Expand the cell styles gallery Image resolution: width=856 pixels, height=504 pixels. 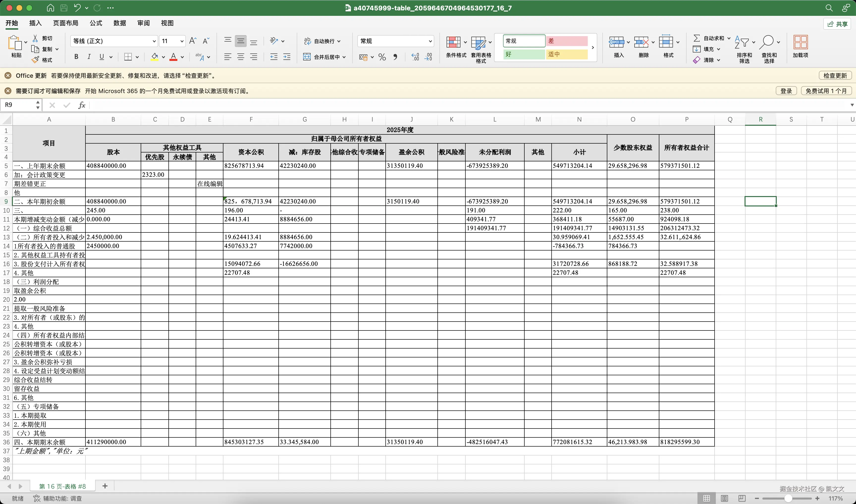pyautogui.click(x=593, y=48)
